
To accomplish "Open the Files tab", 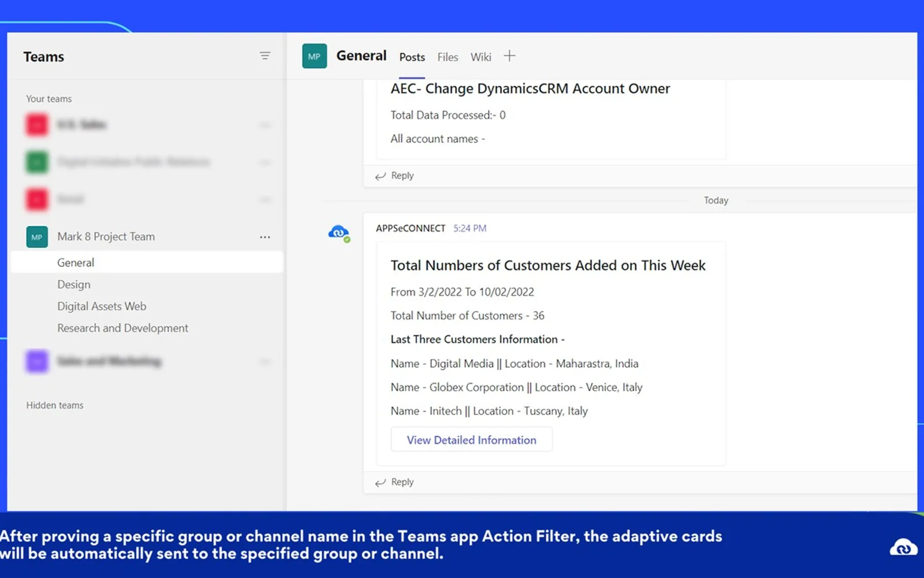I will tap(448, 57).
